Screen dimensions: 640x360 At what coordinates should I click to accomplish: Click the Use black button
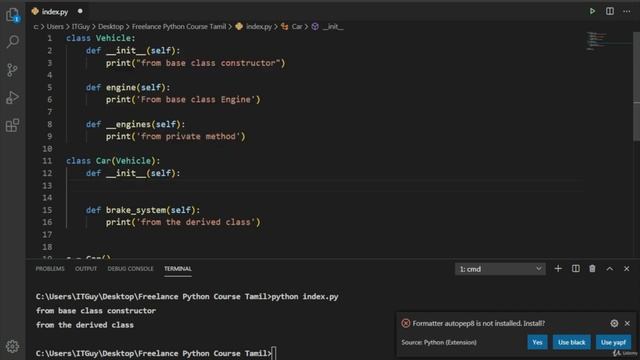tap(571, 342)
